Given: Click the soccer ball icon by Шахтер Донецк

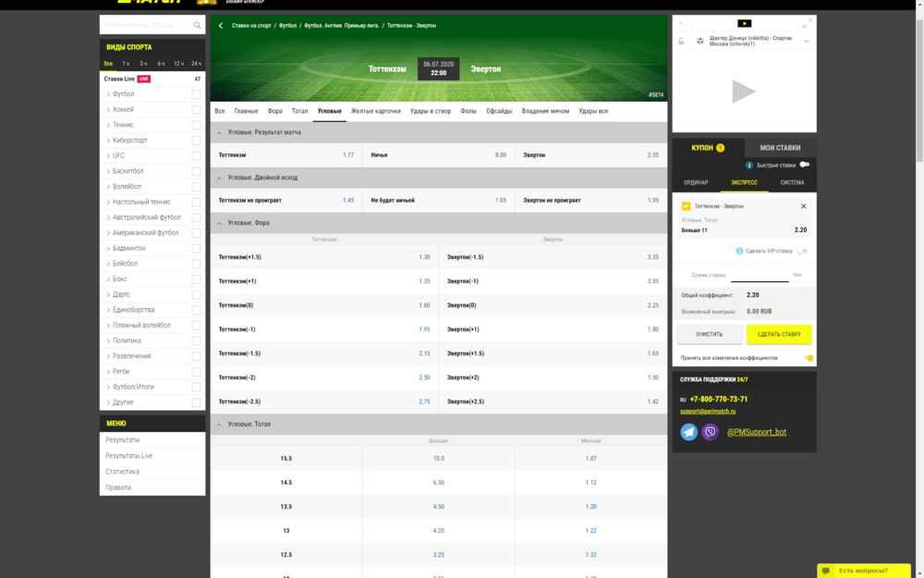Looking at the screenshot, I should pyautogui.click(x=700, y=42).
